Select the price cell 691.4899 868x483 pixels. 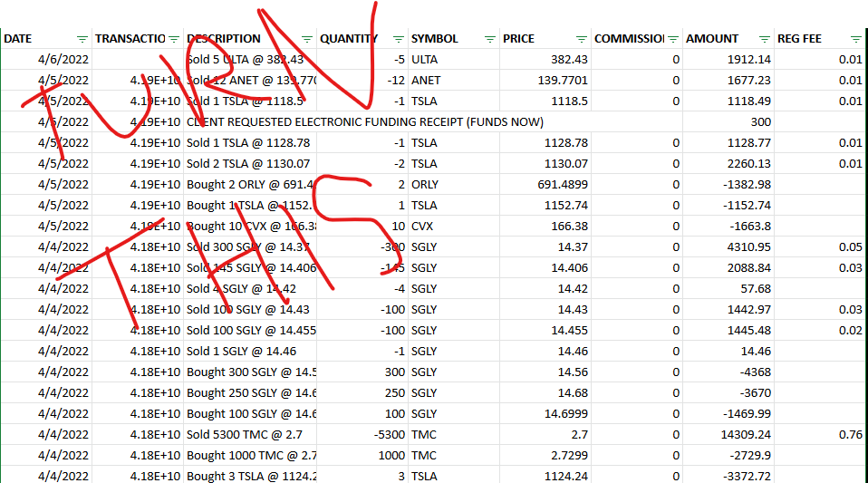click(545, 185)
